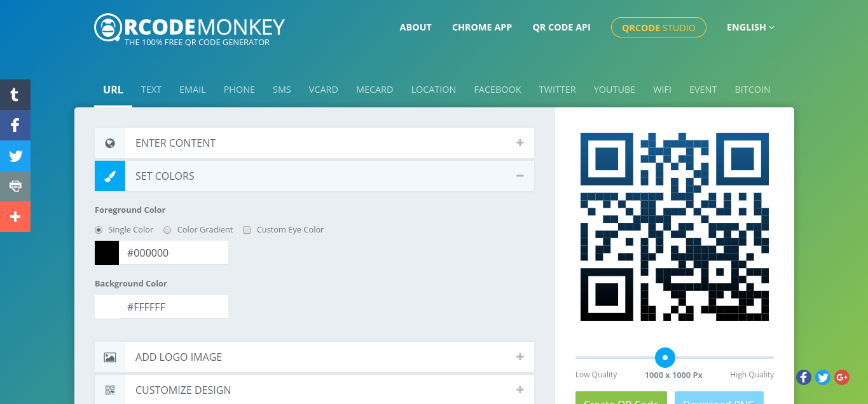Select the Single Color radio button
The image size is (868, 404).
tap(99, 230)
